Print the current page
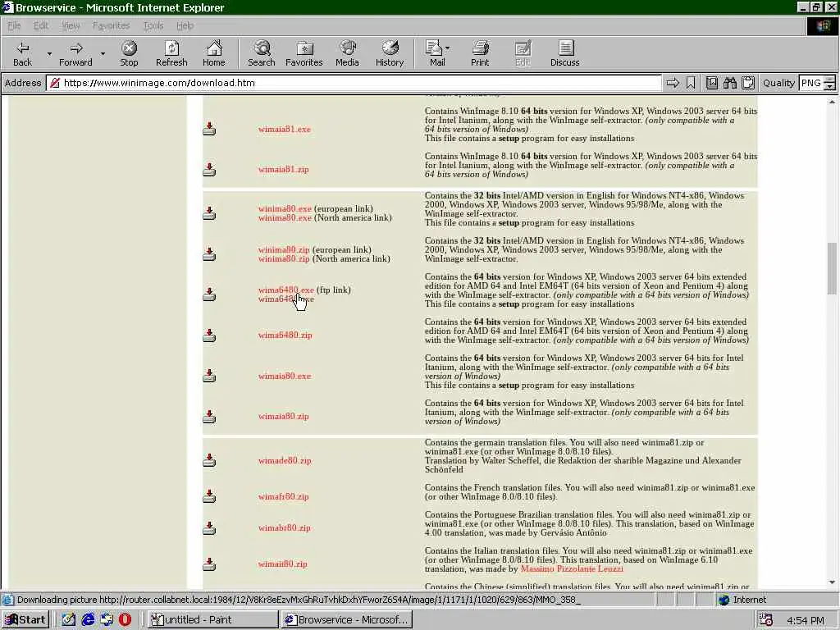This screenshot has width=840, height=630. (480, 53)
